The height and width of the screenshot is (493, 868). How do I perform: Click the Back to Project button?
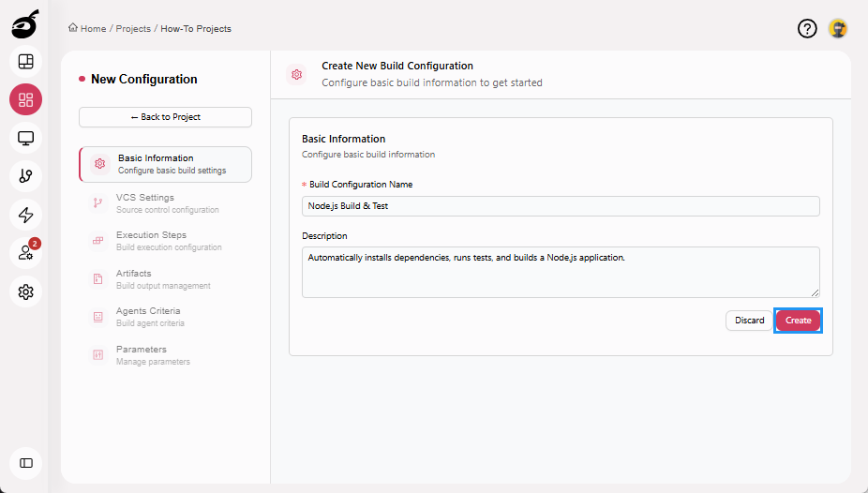click(x=165, y=117)
